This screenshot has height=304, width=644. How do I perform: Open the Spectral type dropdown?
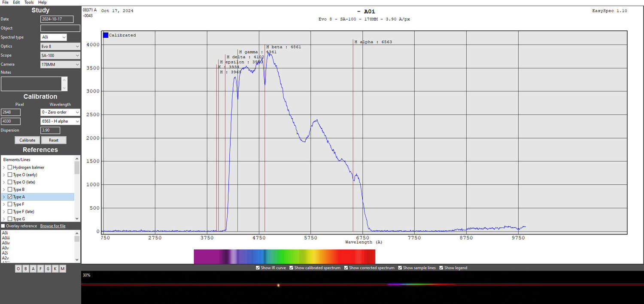pyautogui.click(x=54, y=37)
